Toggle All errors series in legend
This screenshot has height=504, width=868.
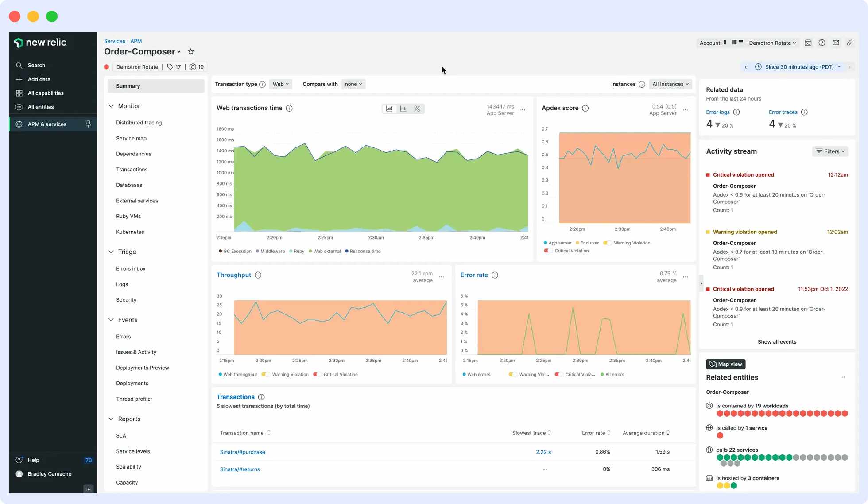[612, 374]
